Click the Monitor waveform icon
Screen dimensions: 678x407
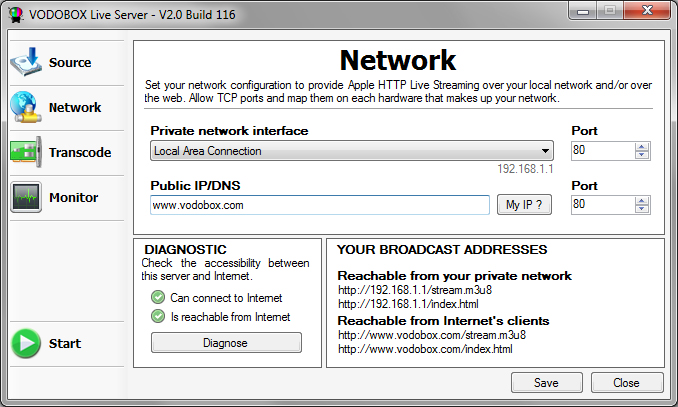point(26,197)
